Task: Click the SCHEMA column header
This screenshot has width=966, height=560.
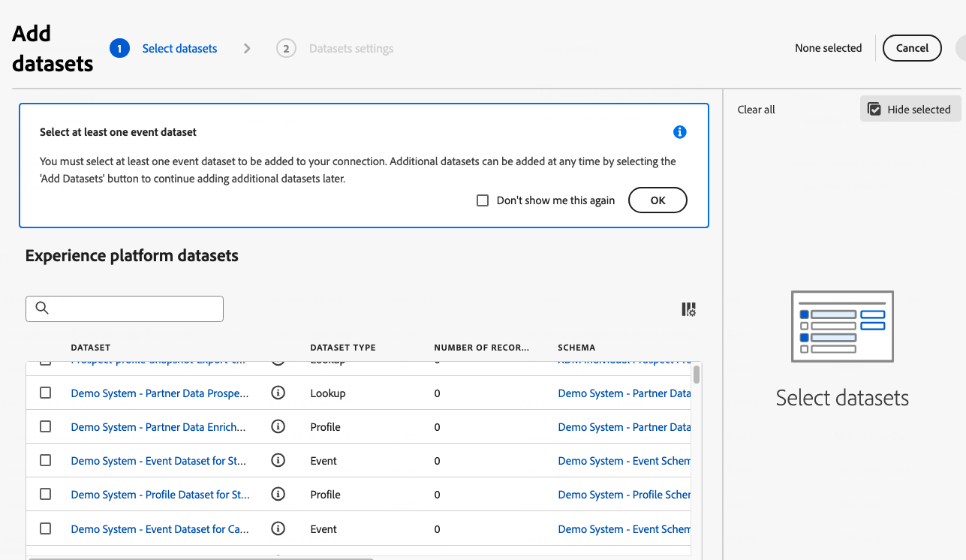Action: pyautogui.click(x=576, y=348)
